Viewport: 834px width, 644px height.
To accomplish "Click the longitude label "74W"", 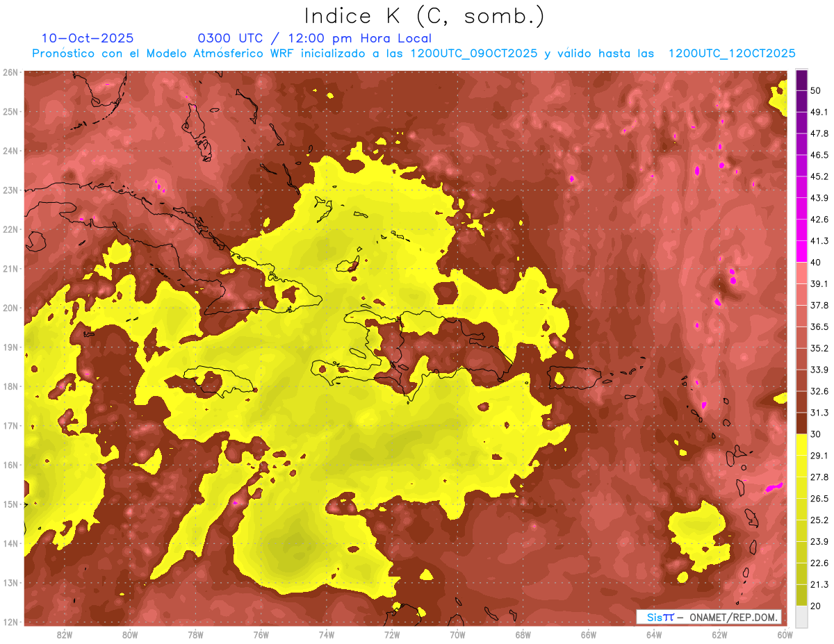I will (327, 635).
